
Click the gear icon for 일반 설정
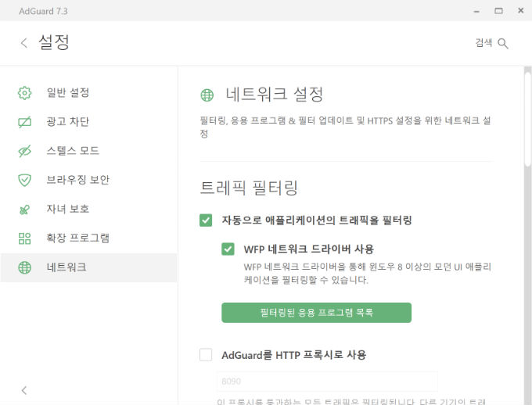24,92
